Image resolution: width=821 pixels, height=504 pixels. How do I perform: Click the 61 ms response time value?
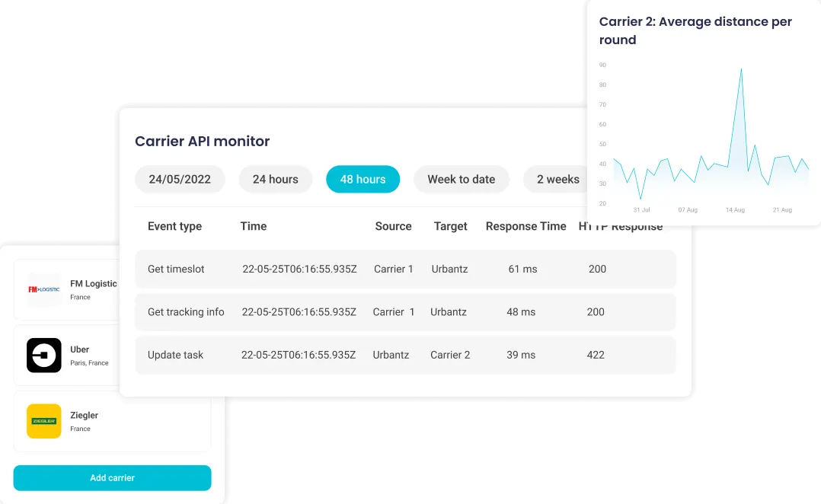click(522, 269)
